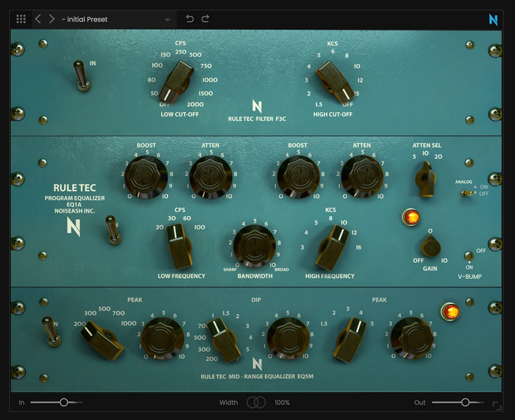
Task: Click the EQ1A orange power lamp
Action: [x=411, y=217]
